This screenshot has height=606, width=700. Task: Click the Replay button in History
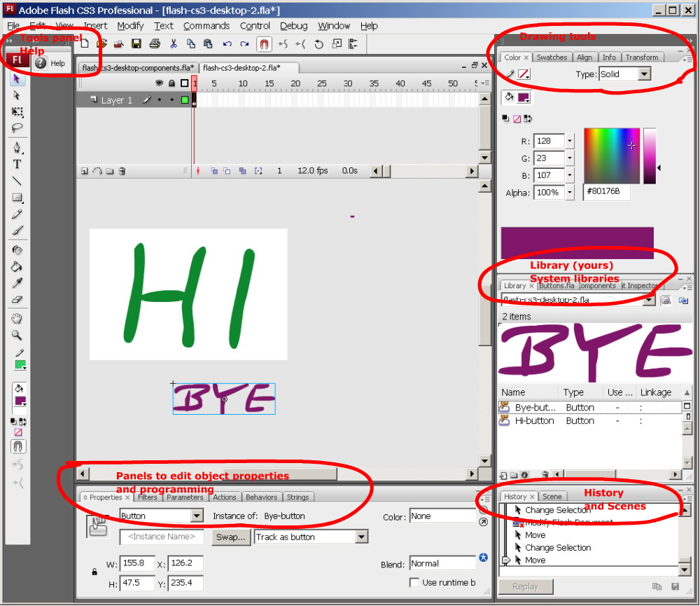525,586
